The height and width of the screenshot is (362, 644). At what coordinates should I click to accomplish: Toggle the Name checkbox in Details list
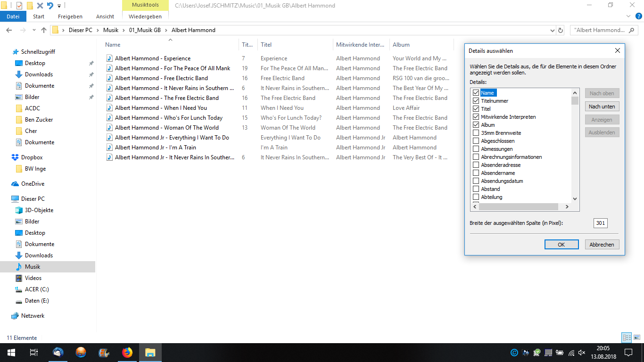click(x=476, y=93)
